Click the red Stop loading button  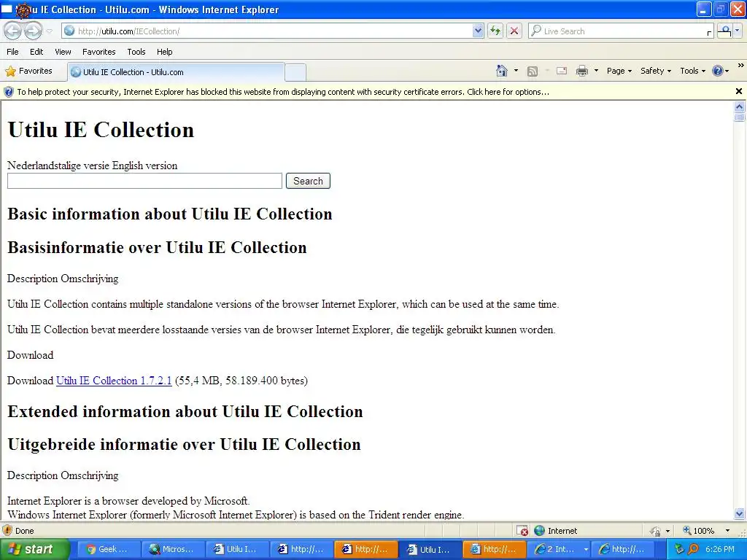coord(514,31)
